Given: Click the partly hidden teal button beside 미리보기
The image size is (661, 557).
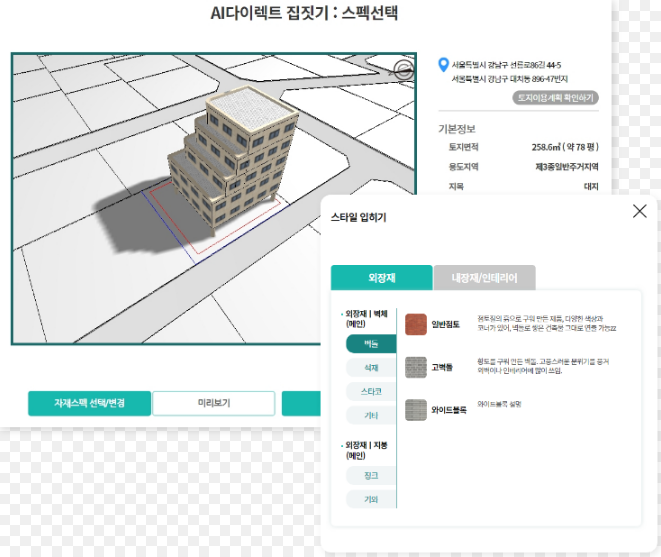Looking at the screenshot, I should click(x=301, y=403).
